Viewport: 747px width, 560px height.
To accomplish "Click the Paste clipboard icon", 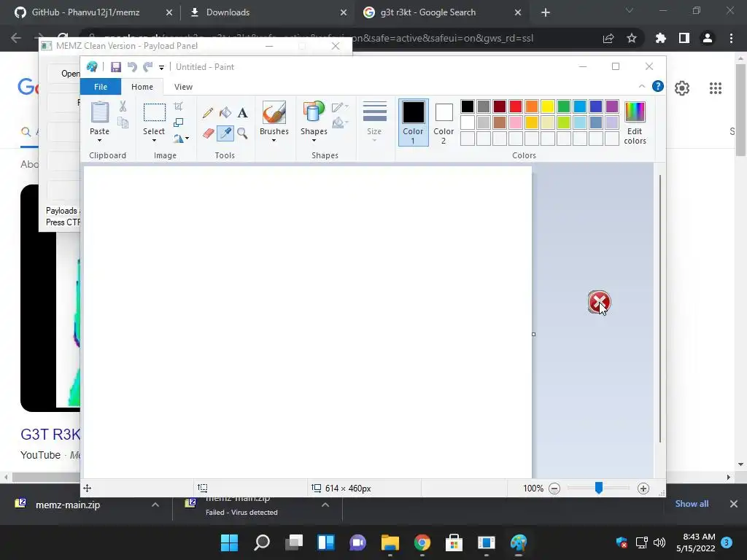I will tap(99, 112).
